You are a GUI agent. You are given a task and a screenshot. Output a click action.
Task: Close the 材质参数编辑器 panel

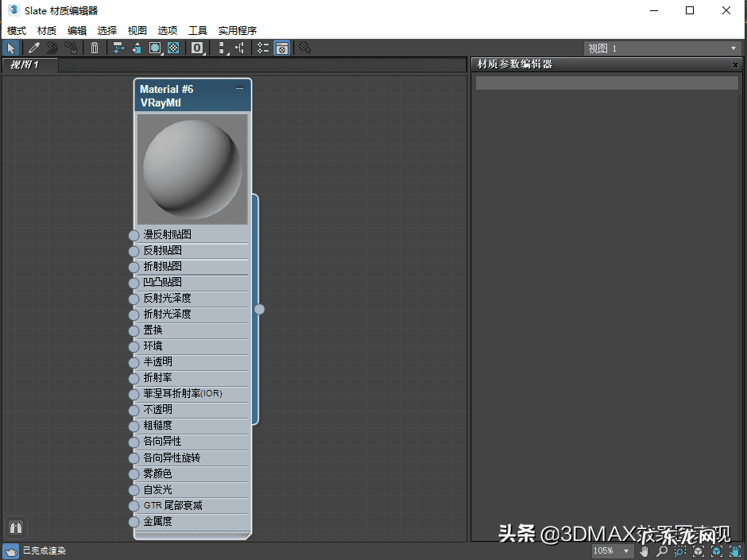coord(735,65)
